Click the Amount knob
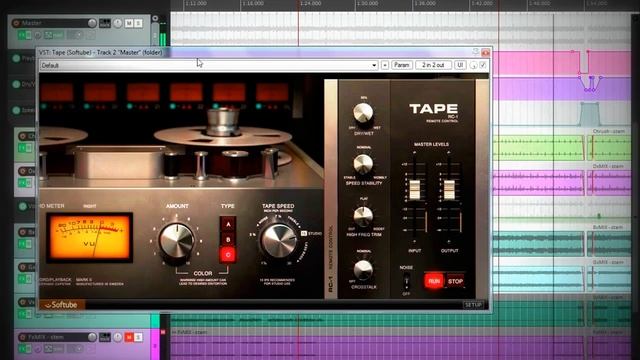 (176, 241)
